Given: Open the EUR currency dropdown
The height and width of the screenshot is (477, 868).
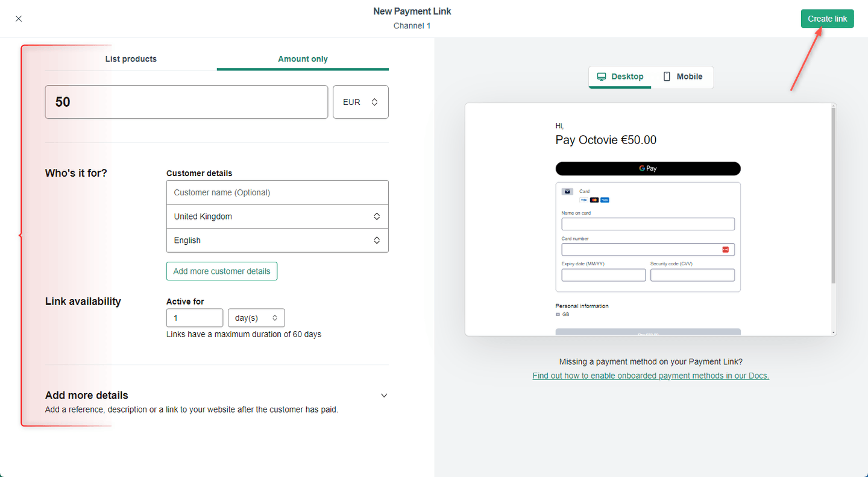Looking at the screenshot, I should [360, 102].
